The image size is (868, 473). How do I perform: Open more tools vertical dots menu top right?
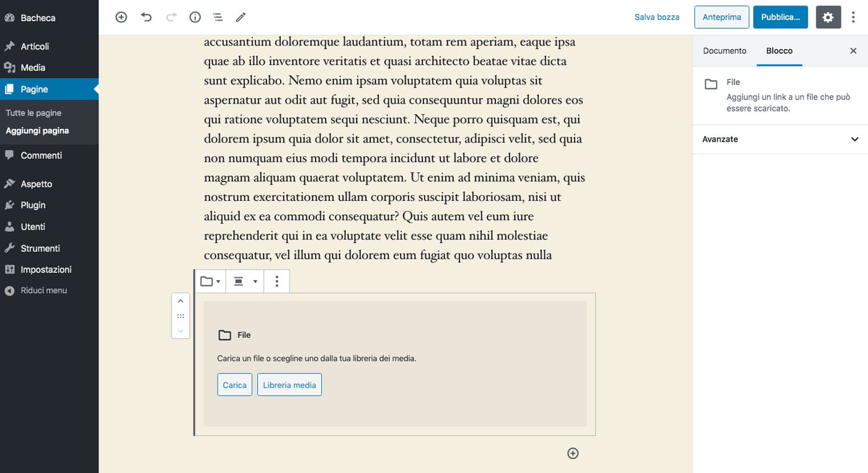click(x=854, y=17)
